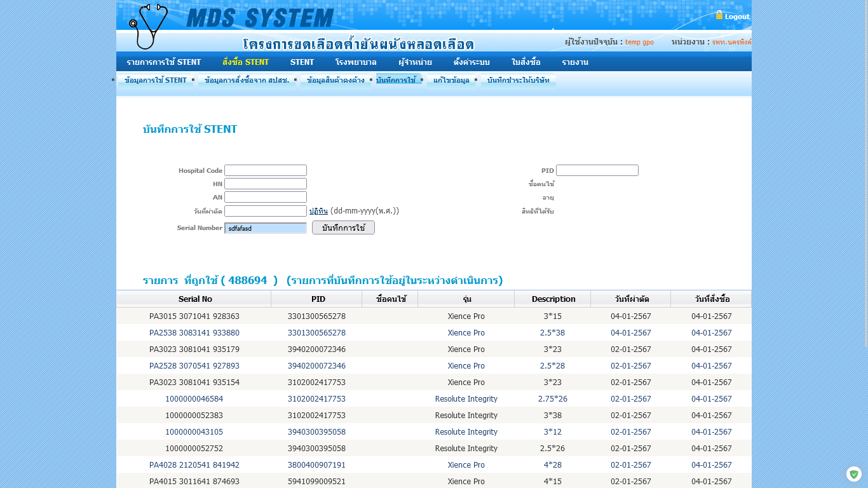Image resolution: width=868 pixels, height=488 pixels.
Task: Click the Serial No column header
Action: point(195,299)
